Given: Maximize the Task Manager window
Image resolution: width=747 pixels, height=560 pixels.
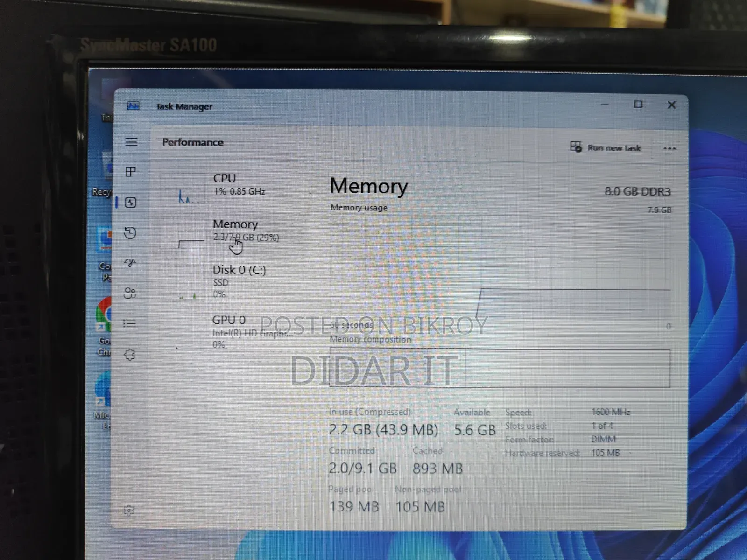Looking at the screenshot, I should click(638, 104).
